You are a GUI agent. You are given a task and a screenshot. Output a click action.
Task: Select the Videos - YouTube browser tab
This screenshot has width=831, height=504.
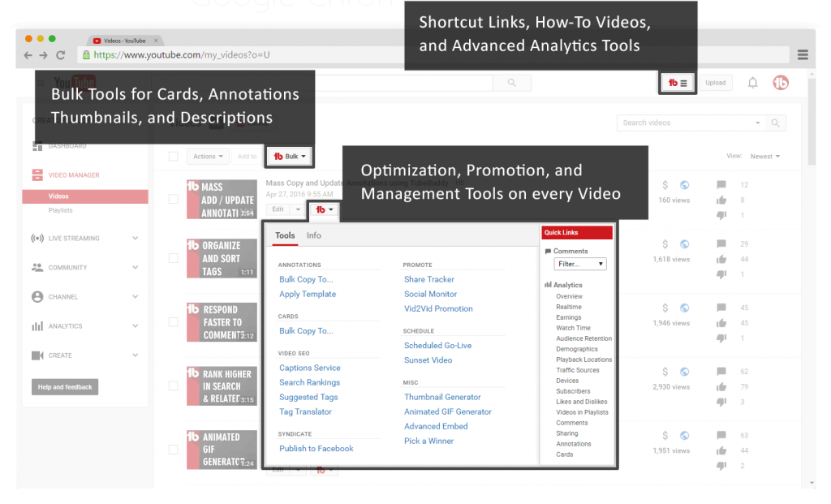point(125,41)
